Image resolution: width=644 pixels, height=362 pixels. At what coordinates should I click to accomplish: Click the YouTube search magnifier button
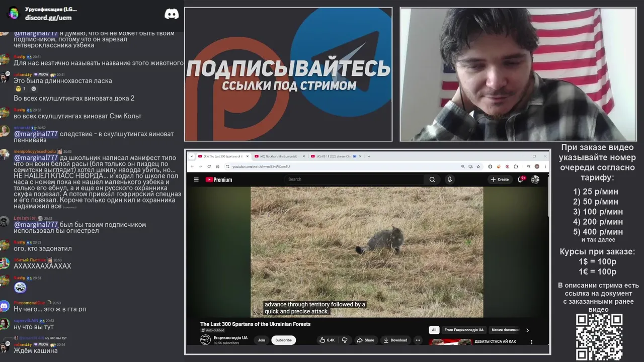[432, 179]
